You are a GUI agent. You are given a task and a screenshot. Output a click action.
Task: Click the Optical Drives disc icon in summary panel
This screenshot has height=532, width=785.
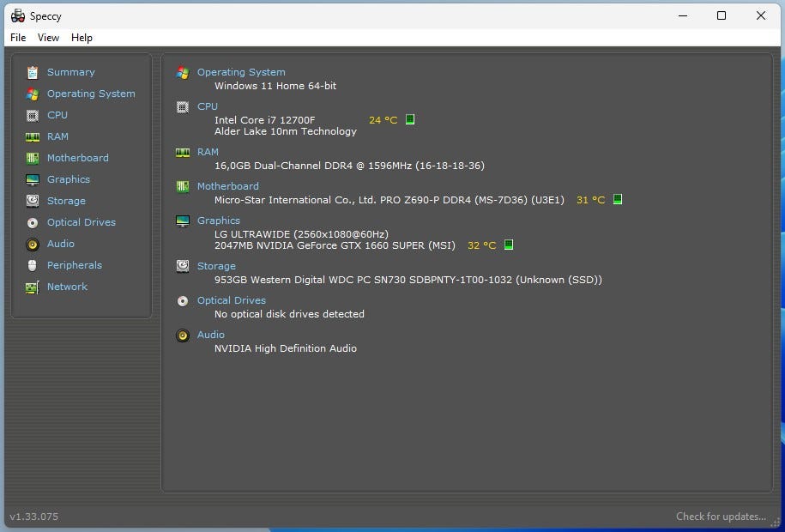point(183,301)
